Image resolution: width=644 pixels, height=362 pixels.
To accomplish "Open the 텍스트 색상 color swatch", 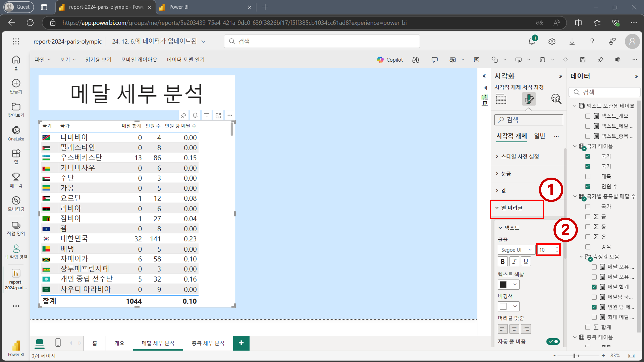I will coord(508,284).
